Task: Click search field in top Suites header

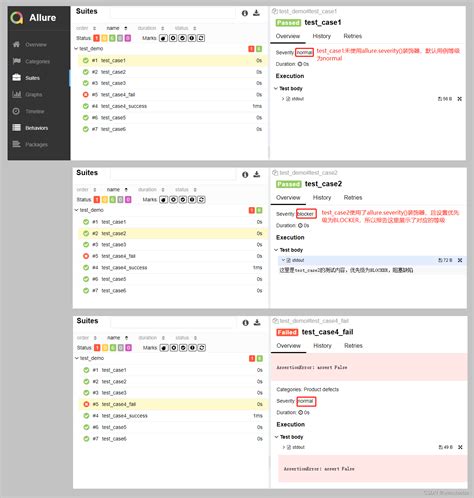Action: [x=172, y=12]
